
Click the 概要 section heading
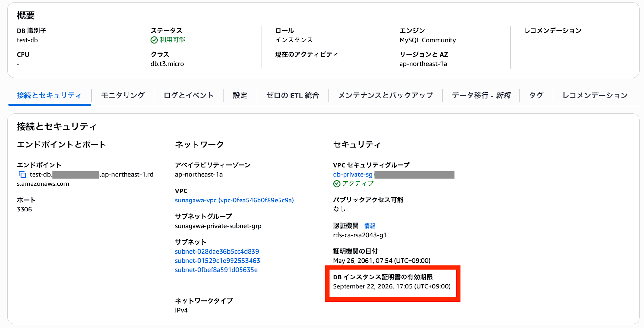click(x=26, y=15)
